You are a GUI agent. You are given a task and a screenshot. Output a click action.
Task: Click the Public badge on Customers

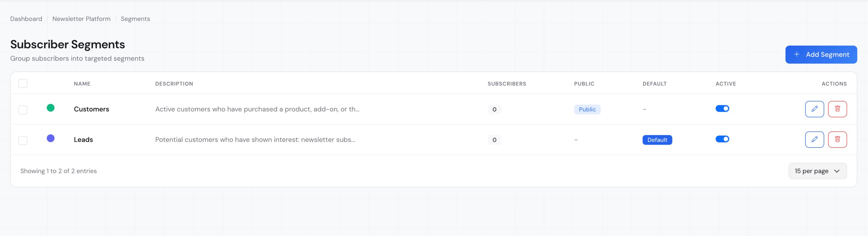pyautogui.click(x=587, y=109)
